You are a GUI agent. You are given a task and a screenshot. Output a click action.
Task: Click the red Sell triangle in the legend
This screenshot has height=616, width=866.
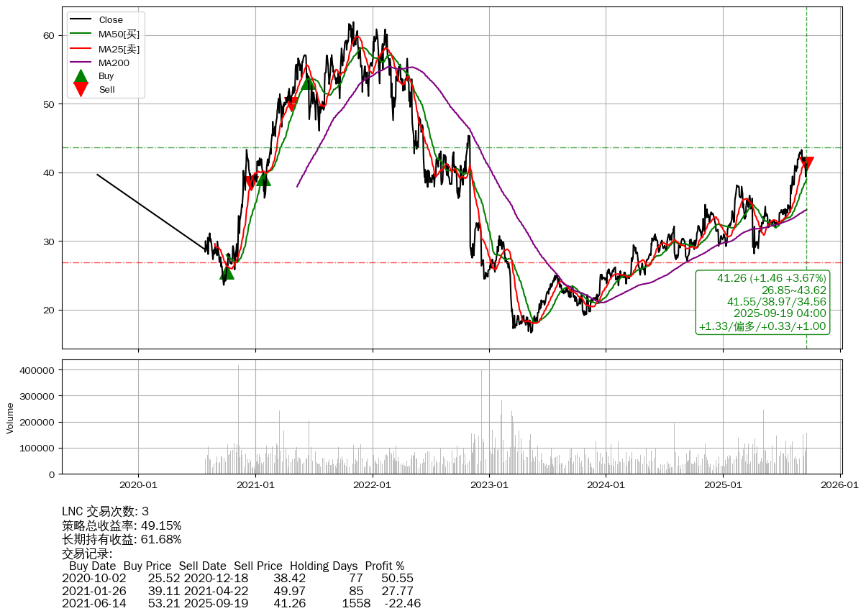[x=81, y=90]
